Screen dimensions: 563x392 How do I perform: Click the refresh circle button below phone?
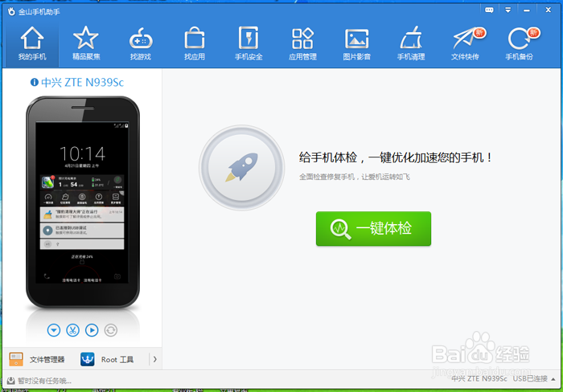(x=111, y=330)
